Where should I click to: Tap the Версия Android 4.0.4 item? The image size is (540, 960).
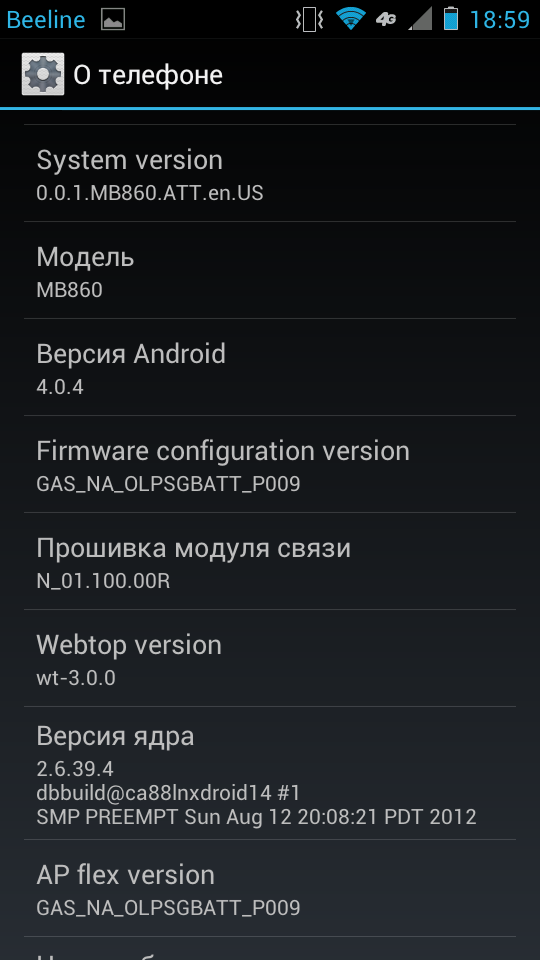(x=270, y=367)
